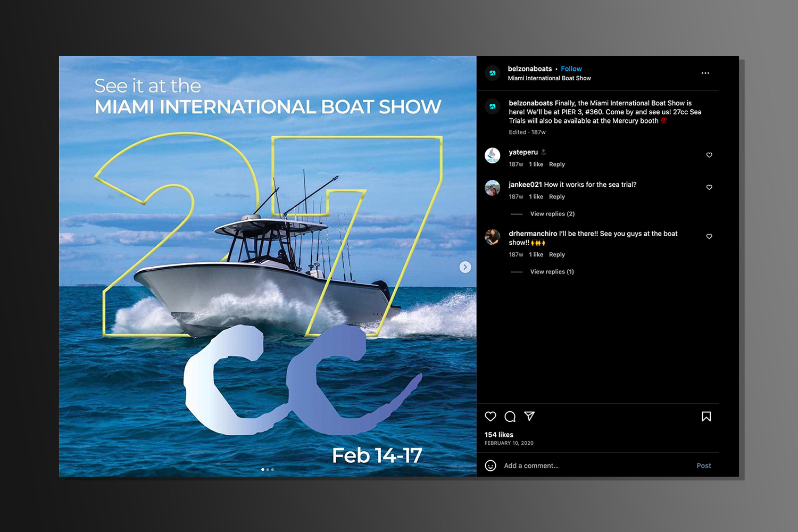The width and height of the screenshot is (798, 532).
Task: Click 187w timestamp under drhermanchiro comment
Action: 516,255
